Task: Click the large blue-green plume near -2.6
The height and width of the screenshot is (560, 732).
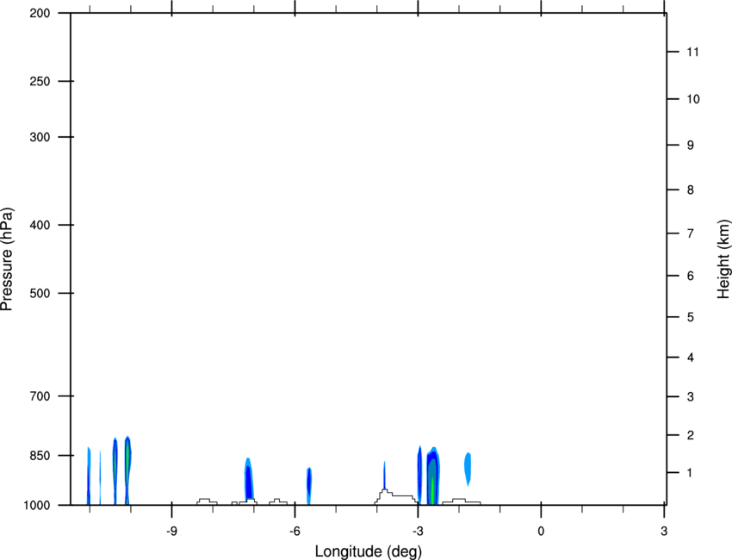Action: click(433, 476)
